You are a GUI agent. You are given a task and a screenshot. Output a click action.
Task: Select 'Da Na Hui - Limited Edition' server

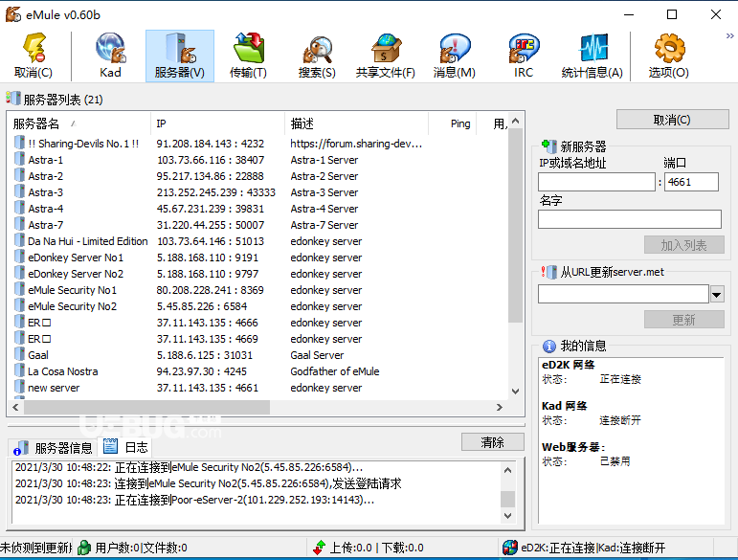(x=257, y=241)
